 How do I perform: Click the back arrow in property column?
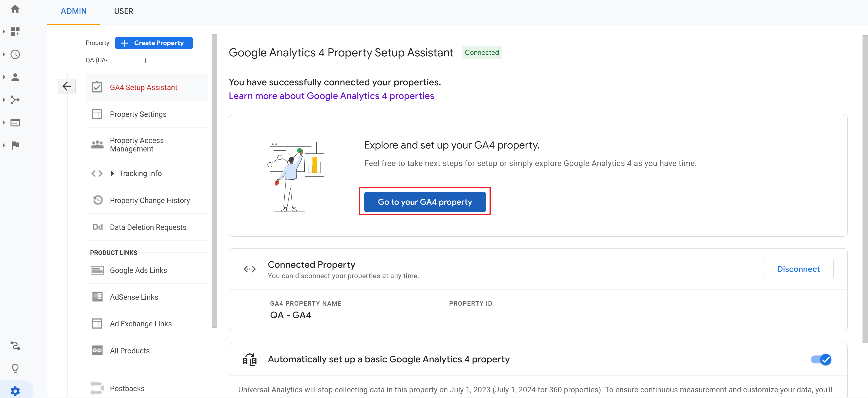(x=67, y=86)
